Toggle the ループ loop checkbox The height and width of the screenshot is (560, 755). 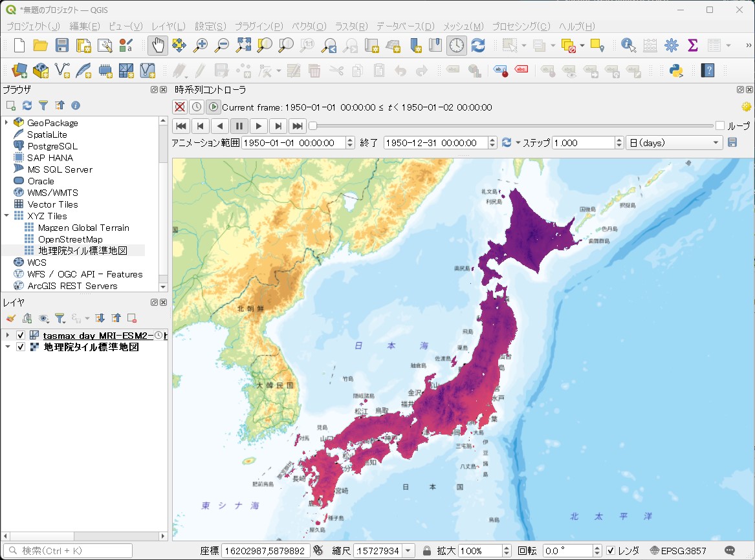tap(720, 126)
